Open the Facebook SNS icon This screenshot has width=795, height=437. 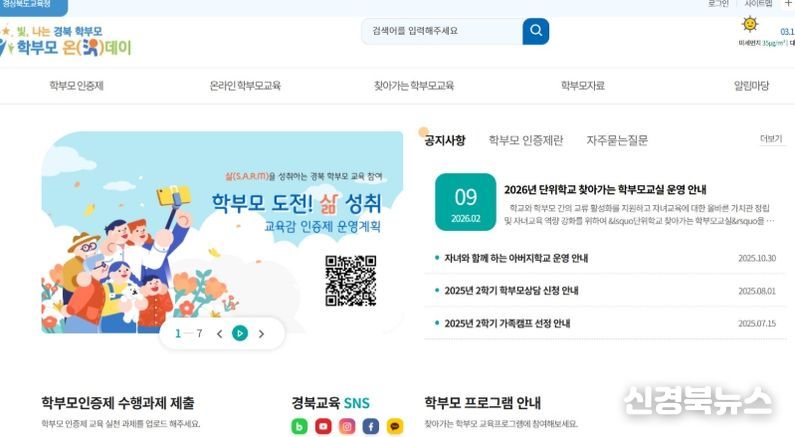(371, 426)
